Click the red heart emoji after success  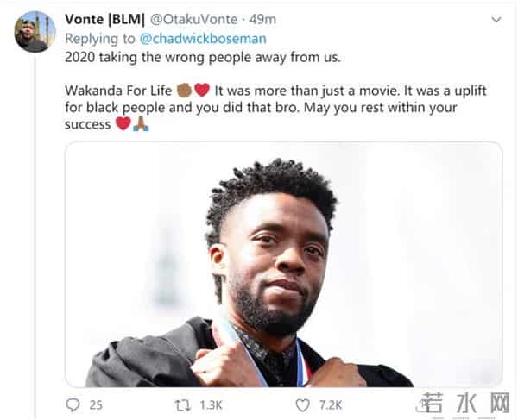[123, 123]
